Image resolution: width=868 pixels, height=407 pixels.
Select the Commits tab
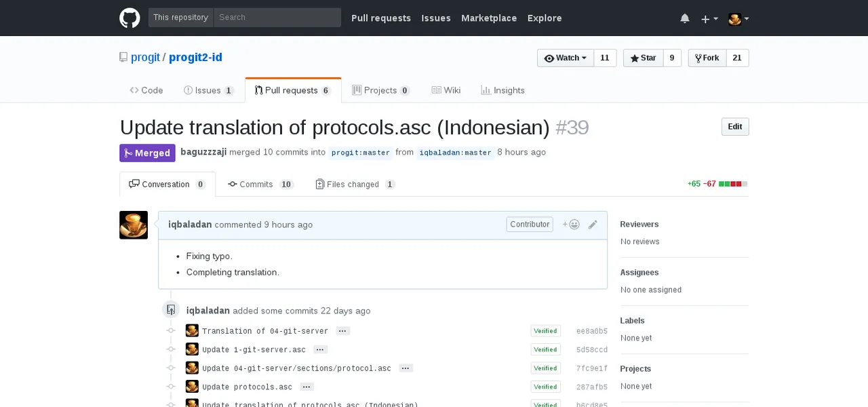tap(260, 185)
